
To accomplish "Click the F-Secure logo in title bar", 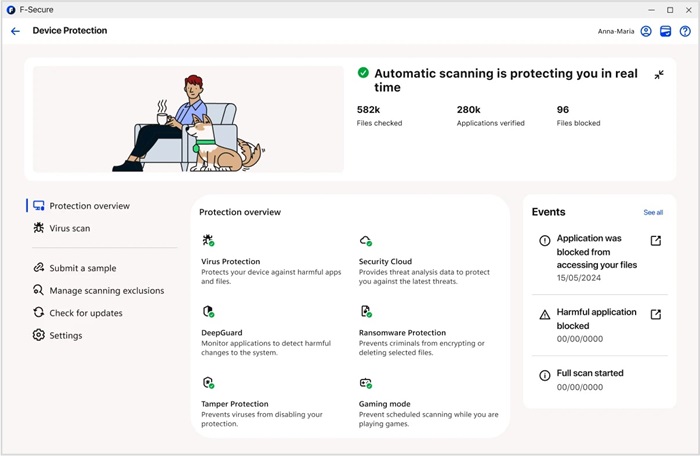I will pos(11,10).
